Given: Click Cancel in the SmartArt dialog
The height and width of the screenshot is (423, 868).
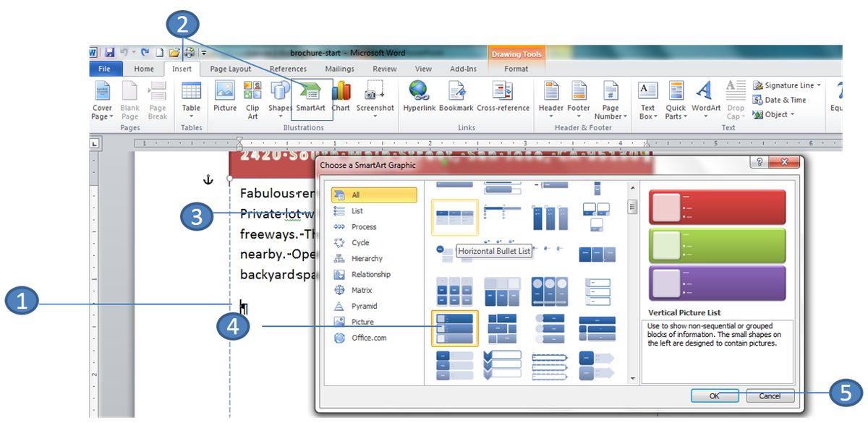Looking at the screenshot, I should point(770,396).
